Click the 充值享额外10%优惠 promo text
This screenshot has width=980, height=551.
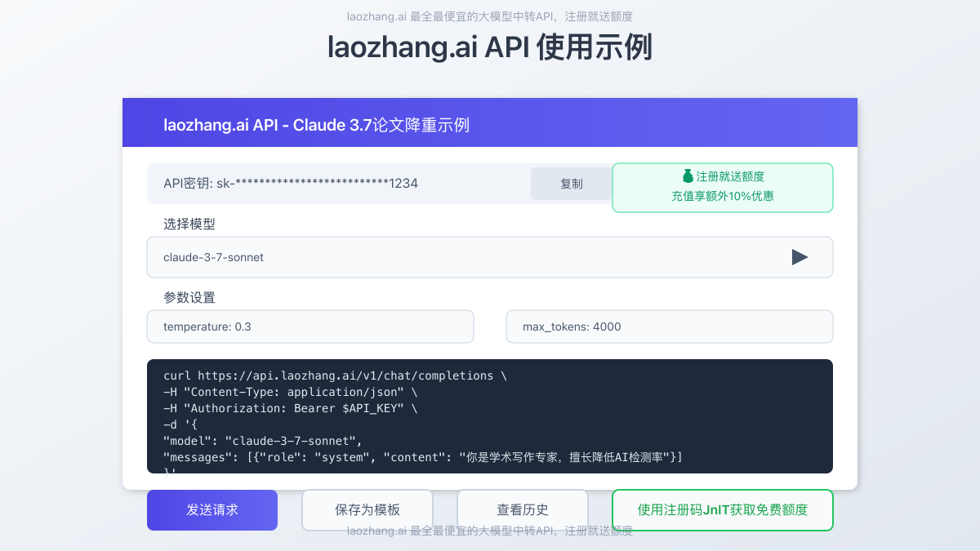click(723, 196)
